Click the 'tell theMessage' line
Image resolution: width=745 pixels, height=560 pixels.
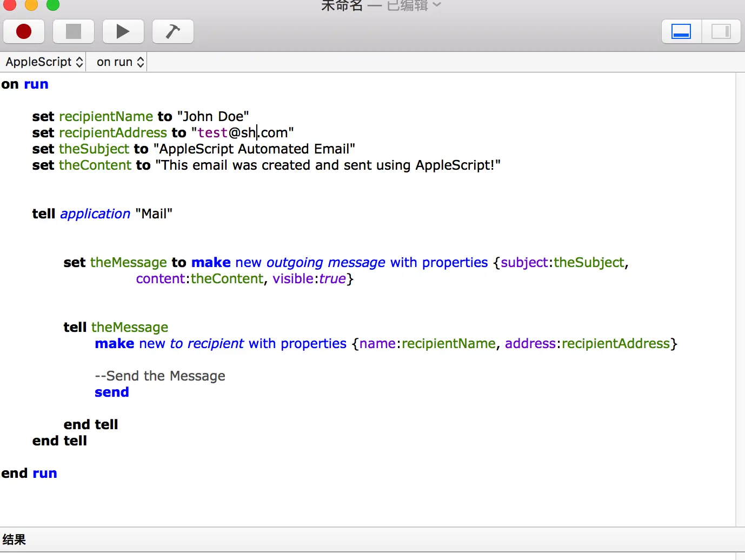tap(116, 327)
